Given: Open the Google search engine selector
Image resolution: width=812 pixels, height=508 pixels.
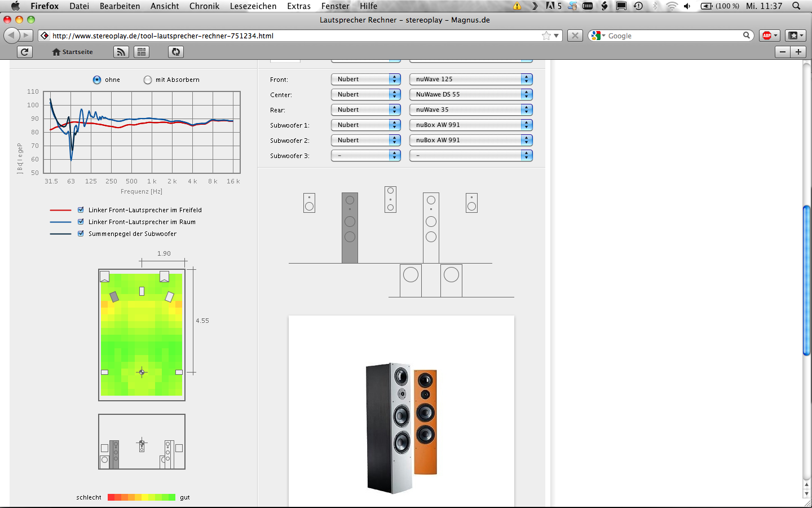Looking at the screenshot, I should (x=598, y=36).
